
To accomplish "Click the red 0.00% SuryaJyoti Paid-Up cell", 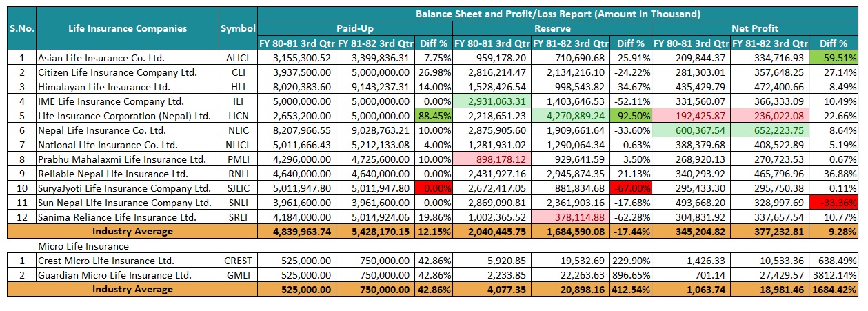I will (x=433, y=188).
